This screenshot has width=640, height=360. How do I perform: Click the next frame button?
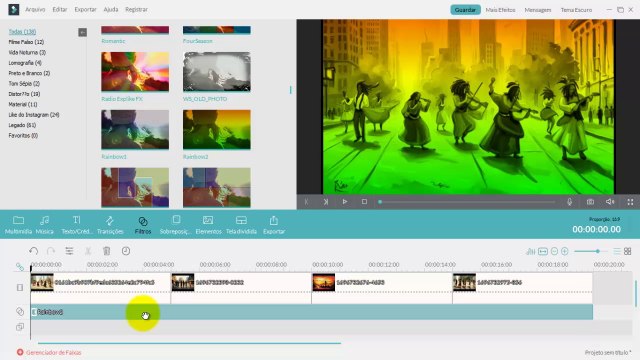(x=326, y=202)
